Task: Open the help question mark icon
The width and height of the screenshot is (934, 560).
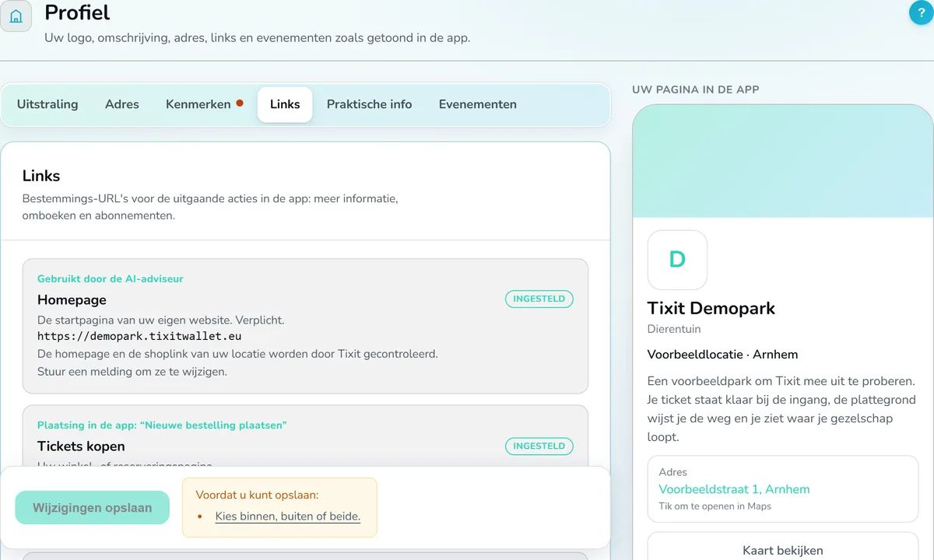Action: 921,13
